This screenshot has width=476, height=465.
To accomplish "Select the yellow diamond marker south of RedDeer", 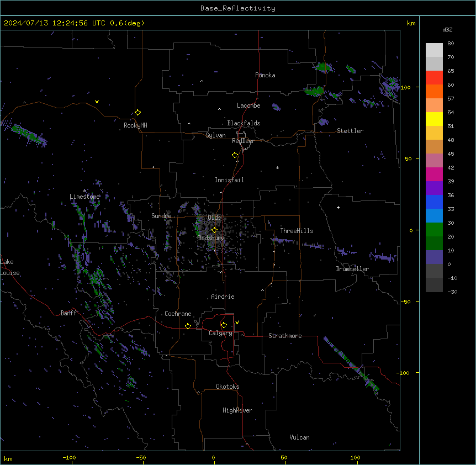I will (x=235, y=155).
